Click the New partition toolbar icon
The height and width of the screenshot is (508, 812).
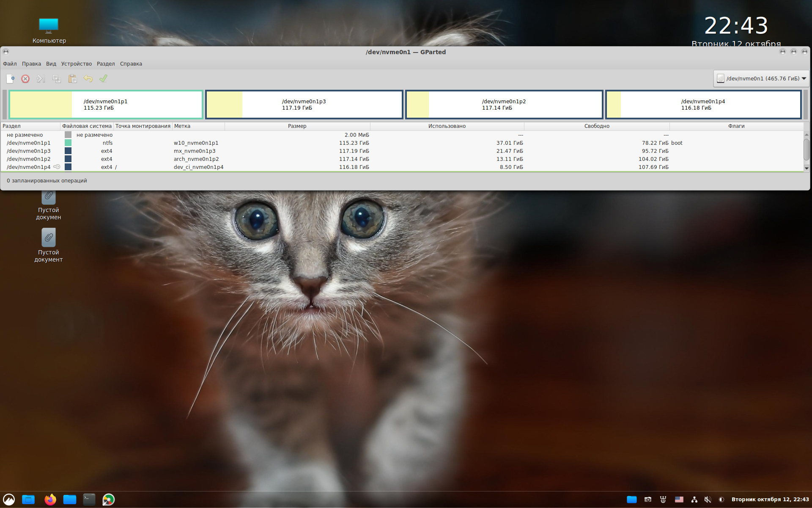(11, 79)
